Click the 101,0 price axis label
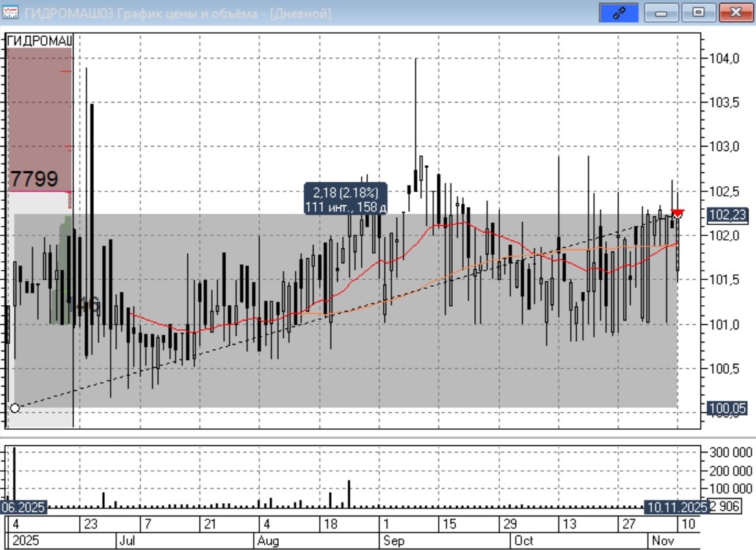This screenshot has width=756, height=550. (724, 325)
